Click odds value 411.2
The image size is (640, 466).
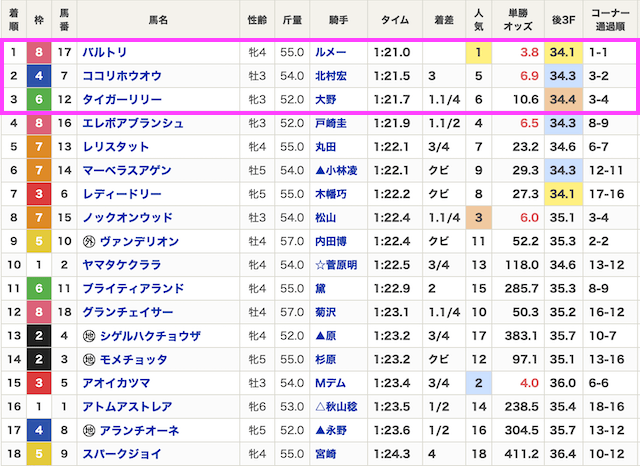(522, 455)
